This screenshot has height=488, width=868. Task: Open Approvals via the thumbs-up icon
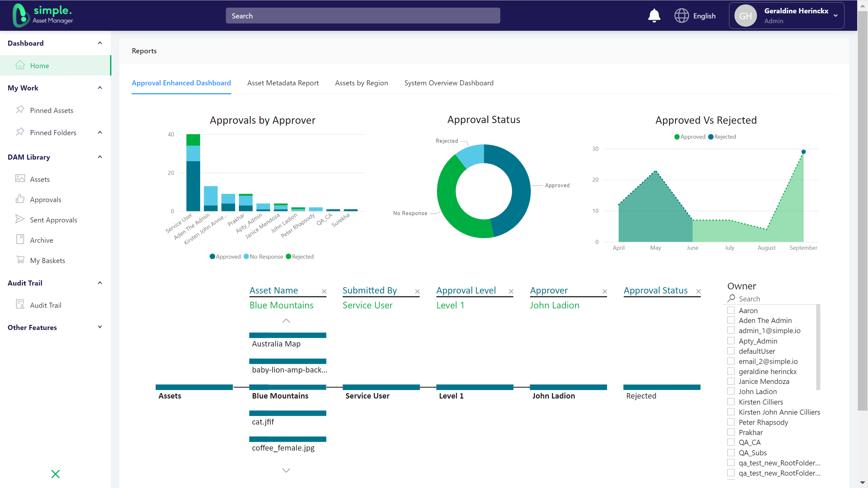pyautogui.click(x=20, y=199)
